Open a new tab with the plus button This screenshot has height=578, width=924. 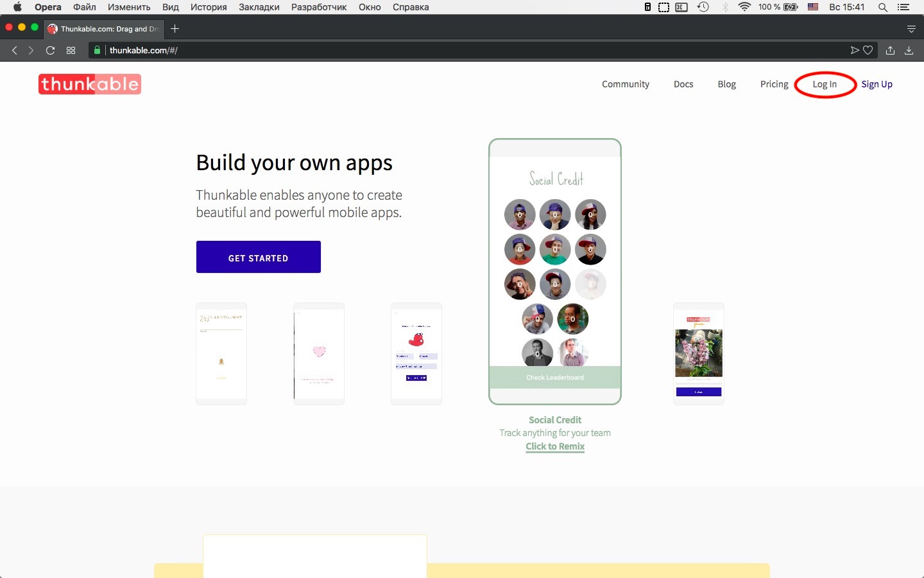[x=175, y=28]
